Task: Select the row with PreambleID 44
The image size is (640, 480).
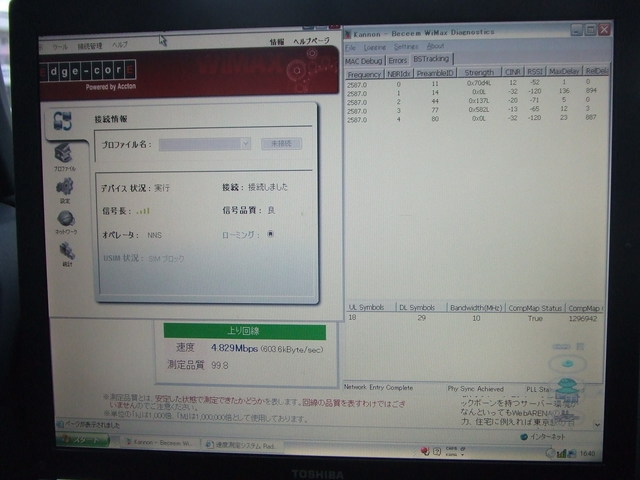Action: click(x=476, y=101)
